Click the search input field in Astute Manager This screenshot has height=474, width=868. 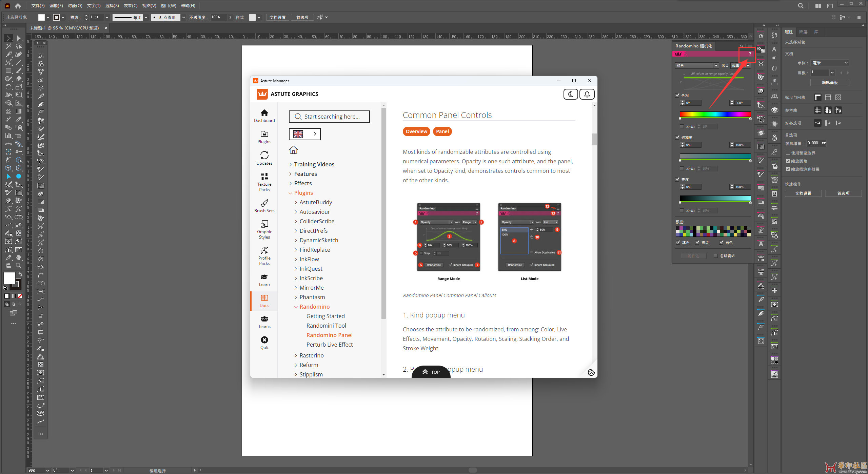click(330, 116)
